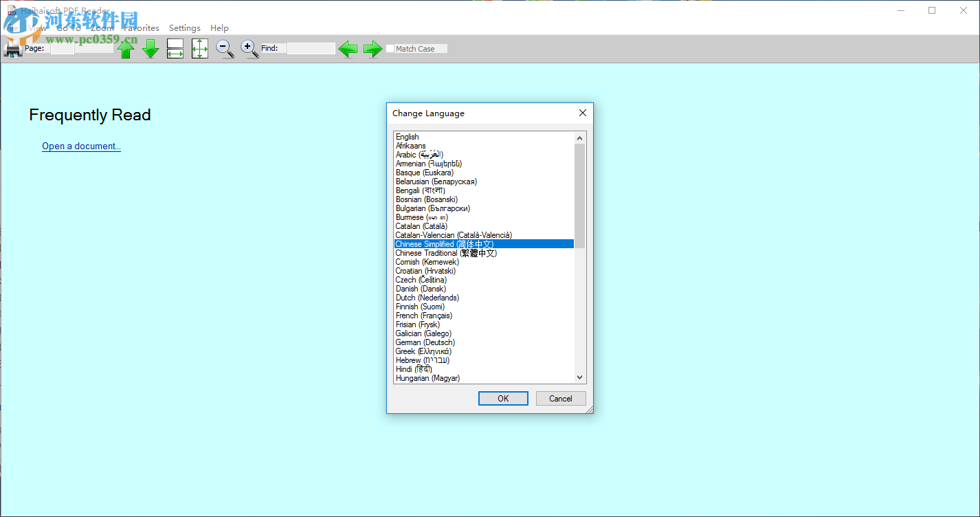980x517 pixels.
Task: Open the Favorites menu
Action: click(x=141, y=28)
